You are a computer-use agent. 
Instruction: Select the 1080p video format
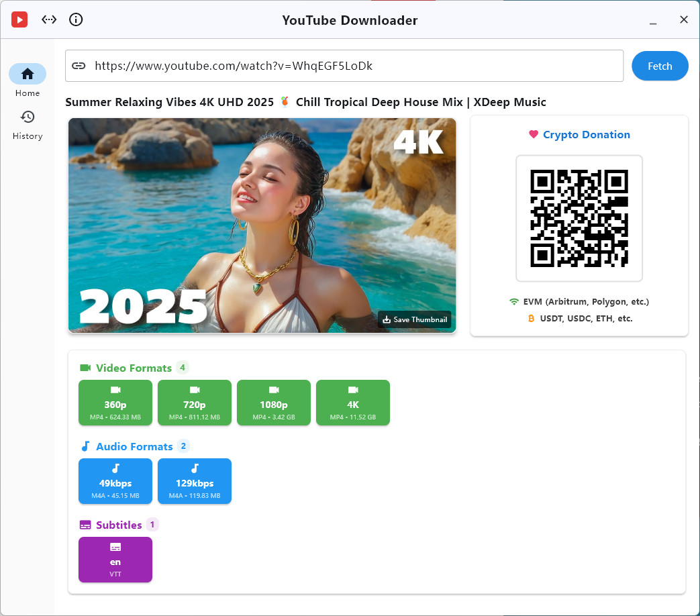tap(274, 403)
